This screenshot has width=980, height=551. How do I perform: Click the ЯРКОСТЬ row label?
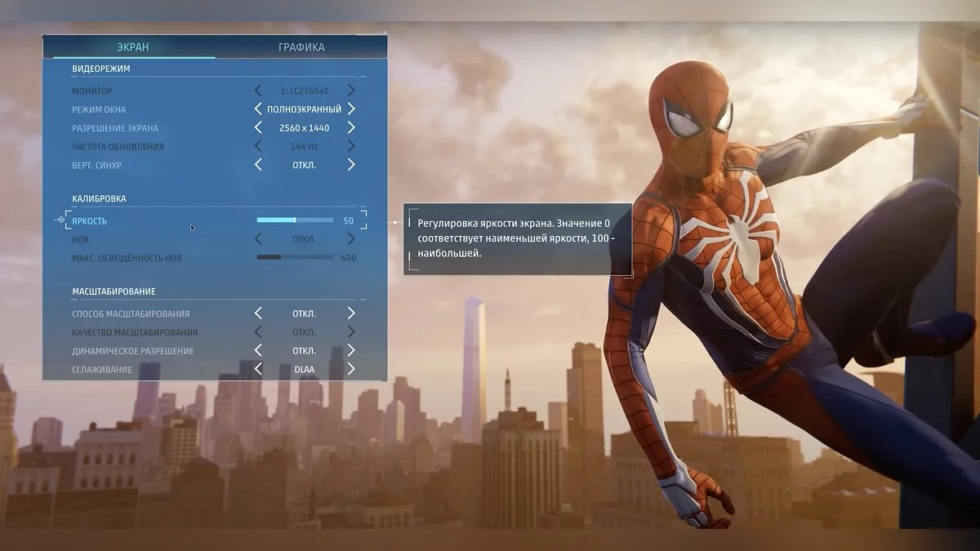point(89,221)
